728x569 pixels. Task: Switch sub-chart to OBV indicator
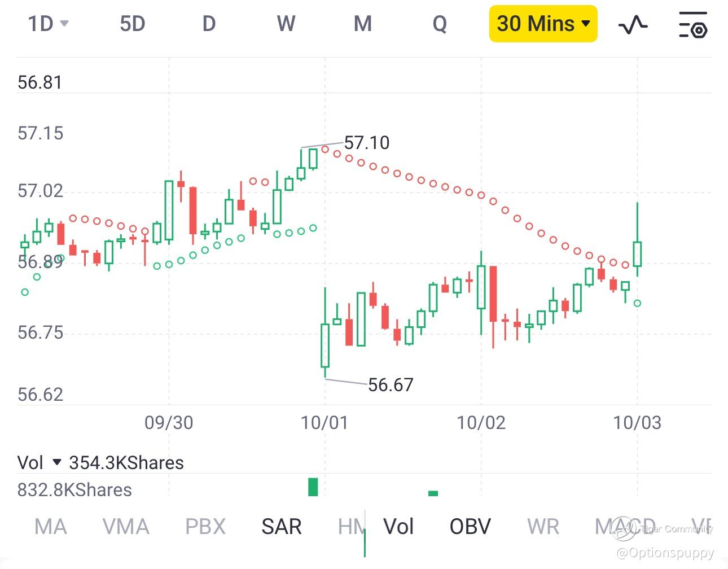click(470, 527)
